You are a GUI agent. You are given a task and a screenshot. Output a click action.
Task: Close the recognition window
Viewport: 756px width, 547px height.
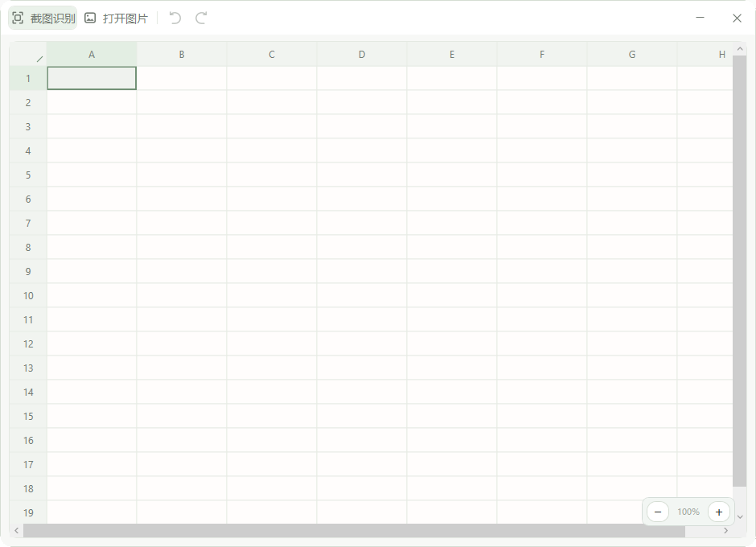pos(737,19)
